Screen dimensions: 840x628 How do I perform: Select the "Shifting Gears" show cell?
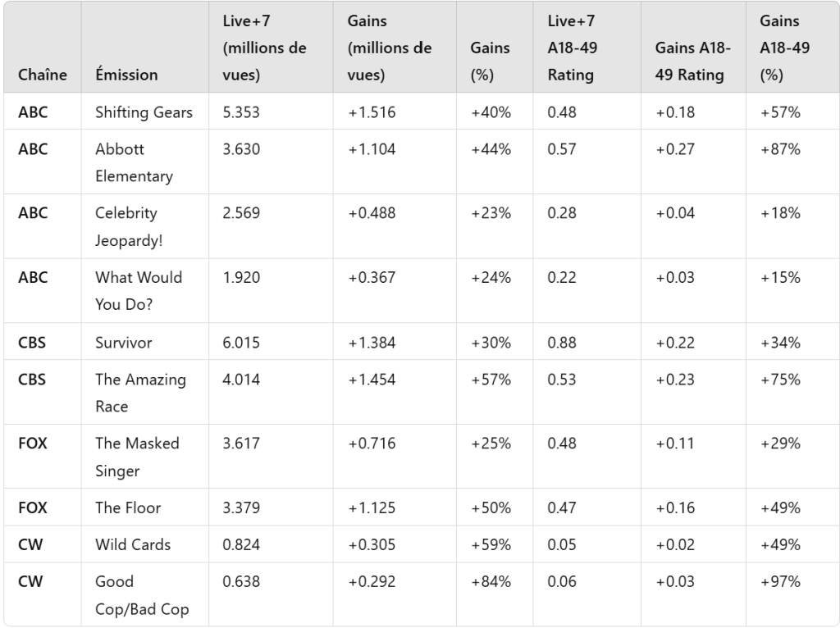point(144,112)
